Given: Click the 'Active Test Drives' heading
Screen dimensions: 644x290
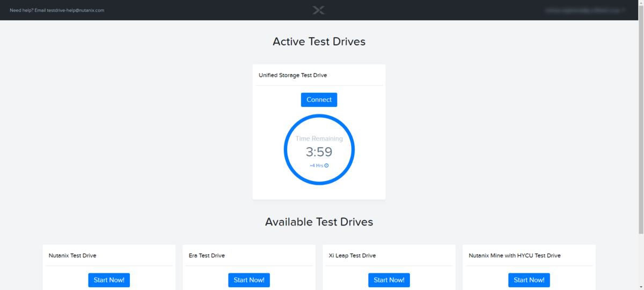Looking at the screenshot, I should 319,41.
